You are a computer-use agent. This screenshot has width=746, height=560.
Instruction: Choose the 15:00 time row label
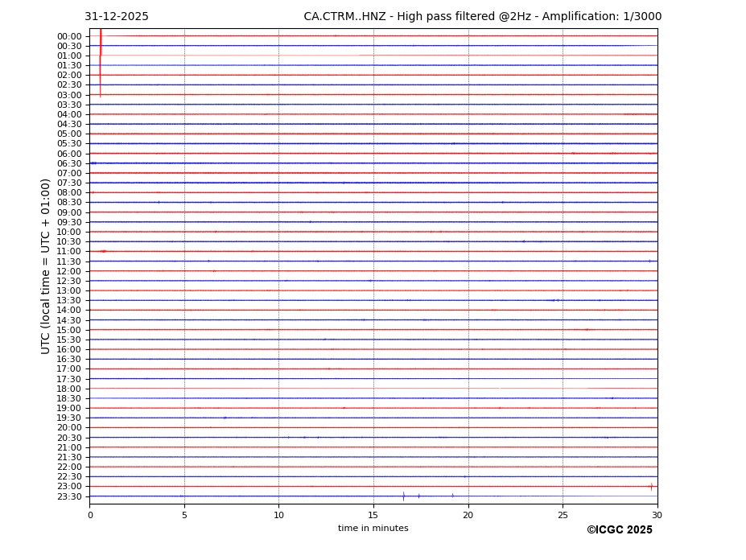(x=69, y=330)
